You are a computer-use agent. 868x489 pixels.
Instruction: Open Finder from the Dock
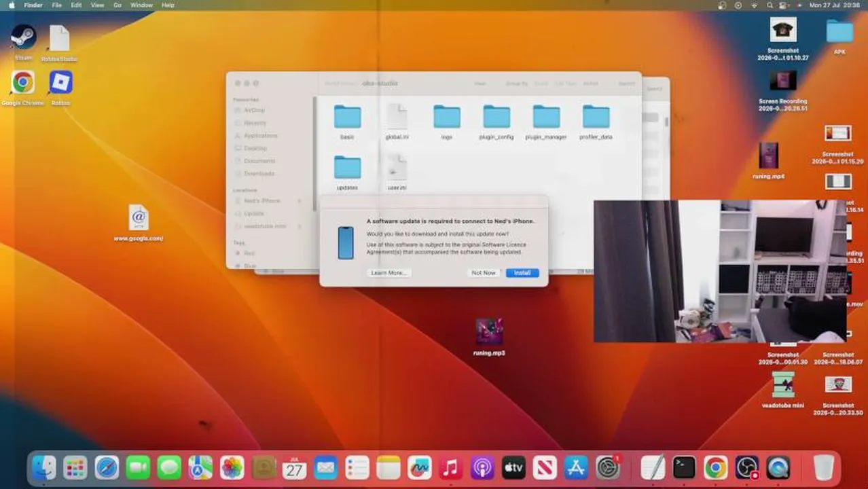44,467
